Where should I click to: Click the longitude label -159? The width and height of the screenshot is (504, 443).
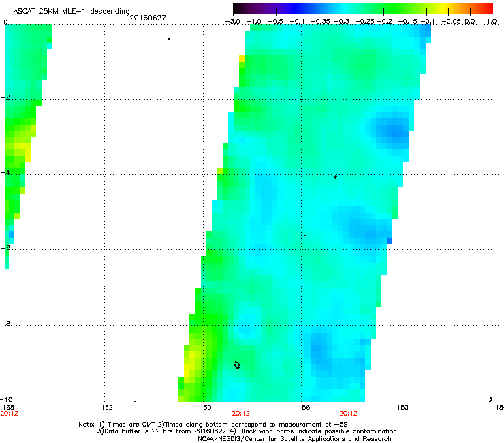pos(203,408)
